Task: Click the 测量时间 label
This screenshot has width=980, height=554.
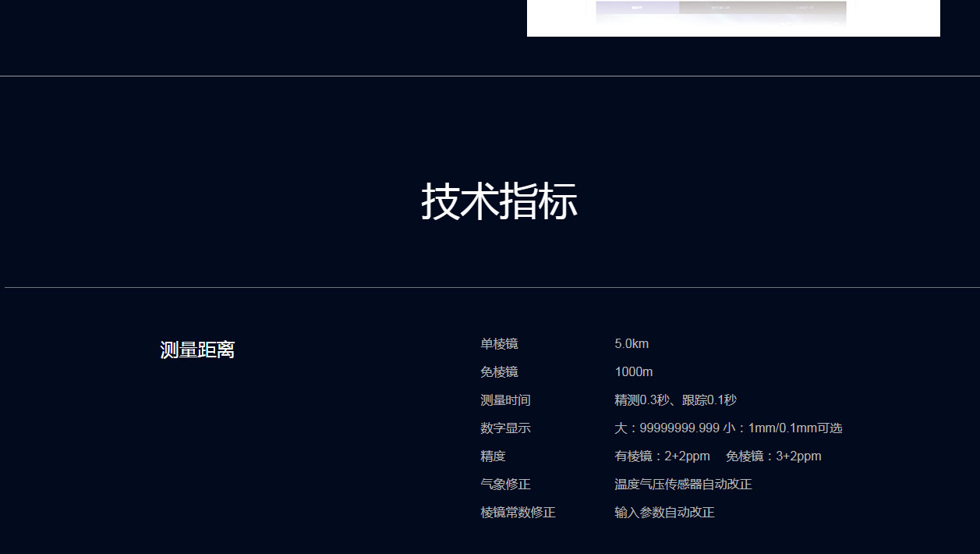Action: (505, 400)
